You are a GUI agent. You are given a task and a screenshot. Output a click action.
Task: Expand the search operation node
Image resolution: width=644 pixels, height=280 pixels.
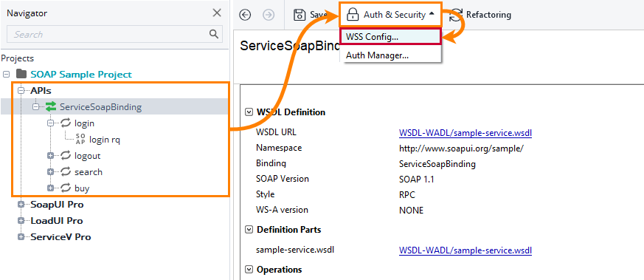point(50,172)
